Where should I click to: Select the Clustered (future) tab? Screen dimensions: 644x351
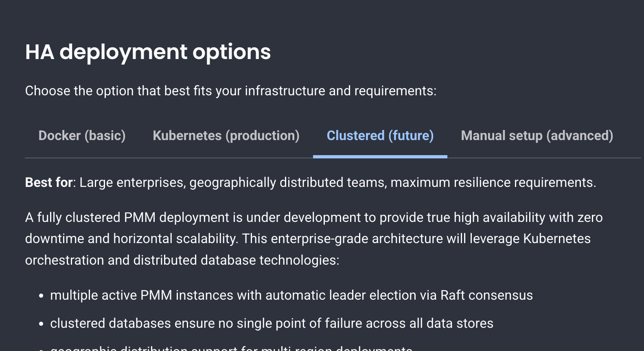coord(380,136)
